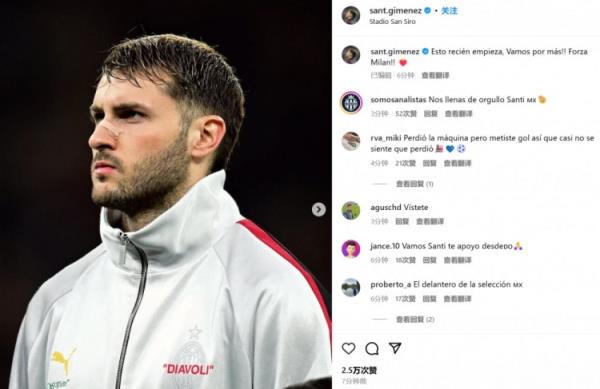
Task: Open the sant.gimenez header profile picture
Action: click(351, 15)
